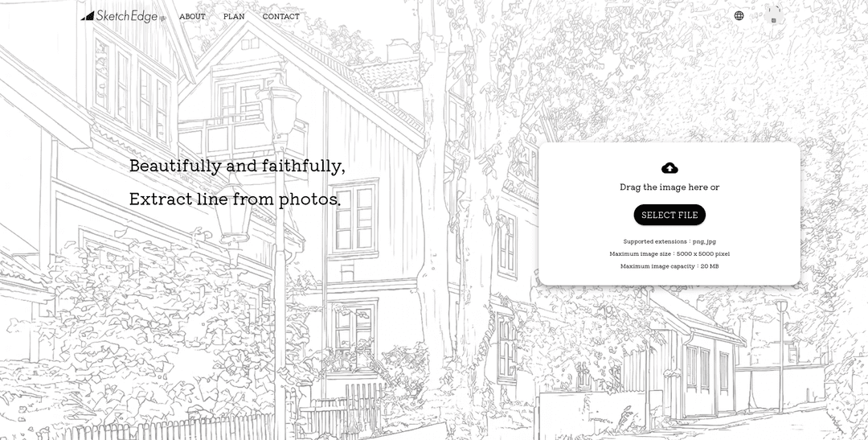Image resolution: width=868 pixels, height=440 pixels.
Task: Click the 'Extract line from photos.' headline
Action: click(235, 199)
